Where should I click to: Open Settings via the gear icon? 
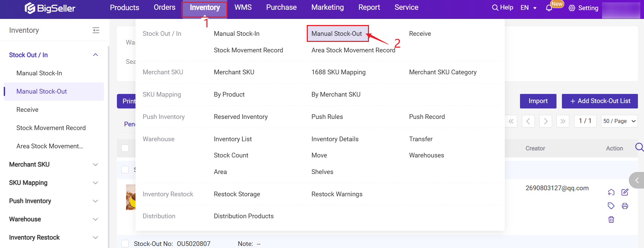pos(572,8)
